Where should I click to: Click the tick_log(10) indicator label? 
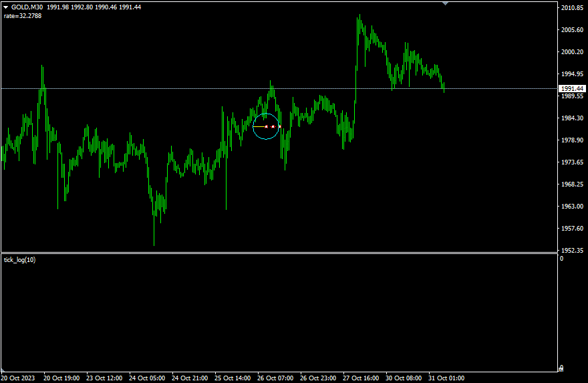tap(19, 259)
